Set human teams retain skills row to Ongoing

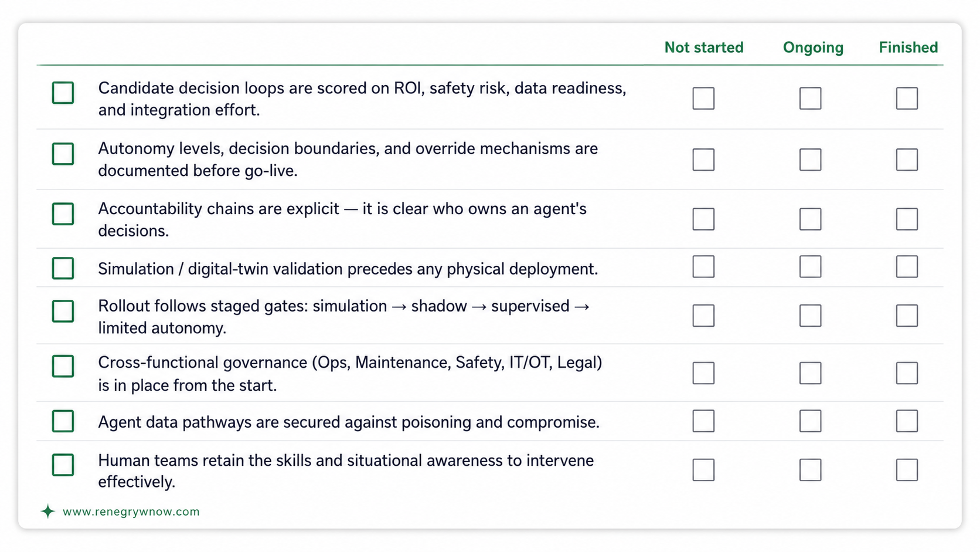pyautogui.click(x=811, y=470)
